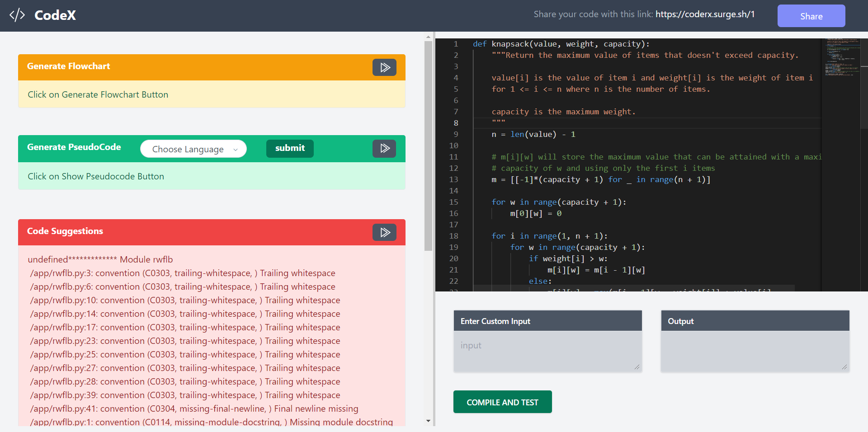Run the Code Suggestions play button
This screenshot has height=432, width=868.
[384, 232]
